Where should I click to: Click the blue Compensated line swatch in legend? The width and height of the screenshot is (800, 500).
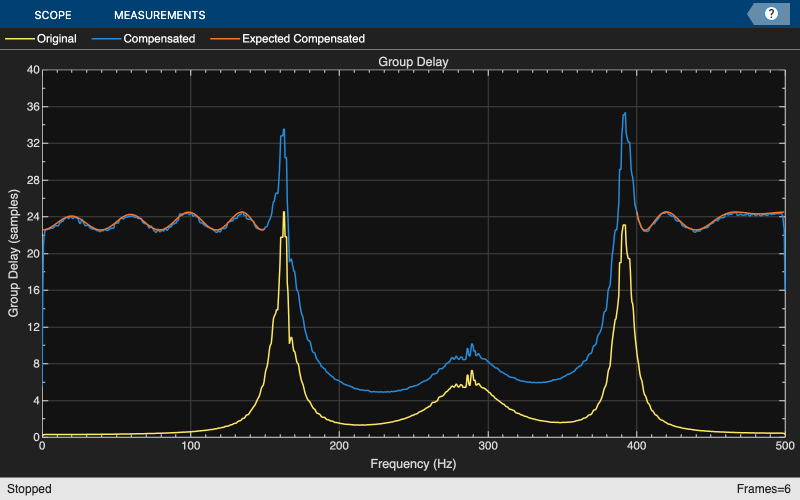105,39
